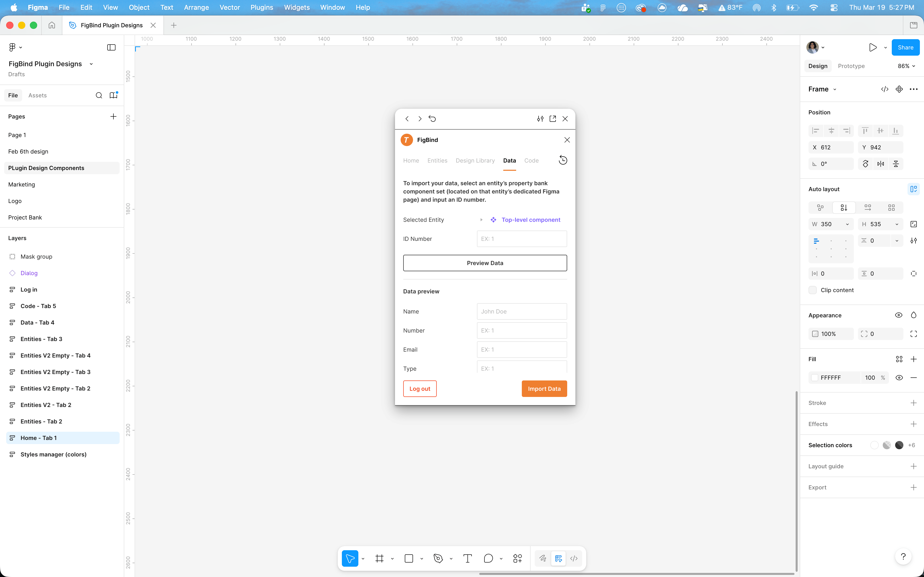Screen dimensions: 924x577
Task: Select the Comment tool
Action: (x=488, y=559)
